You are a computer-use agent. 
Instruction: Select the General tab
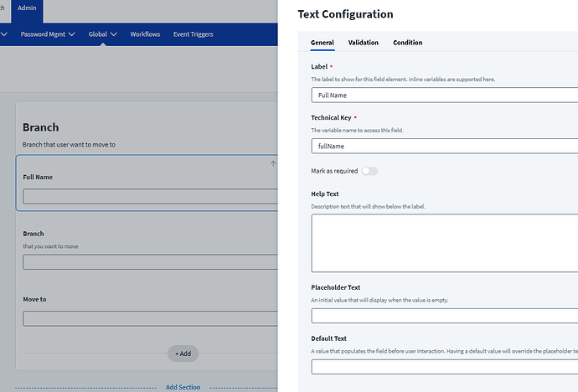pyautogui.click(x=323, y=43)
